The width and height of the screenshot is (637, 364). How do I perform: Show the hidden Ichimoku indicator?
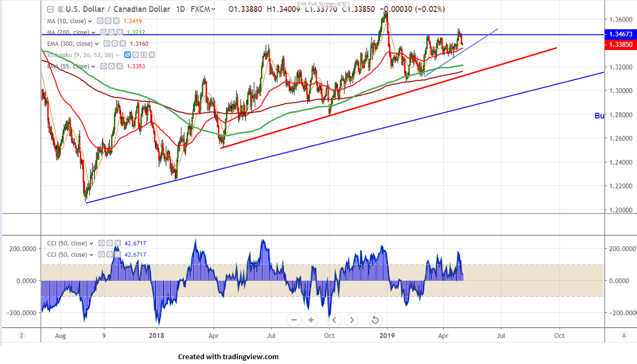[x=127, y=55]
